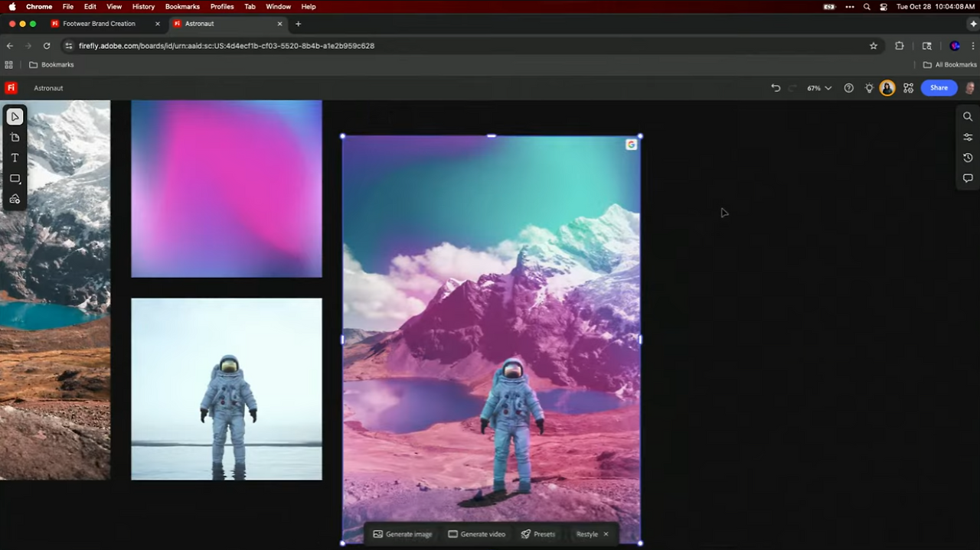Viewport: 980px width, 550px height.
Task: Dismiss Restyle with its X
Action: tap(606, 534)
